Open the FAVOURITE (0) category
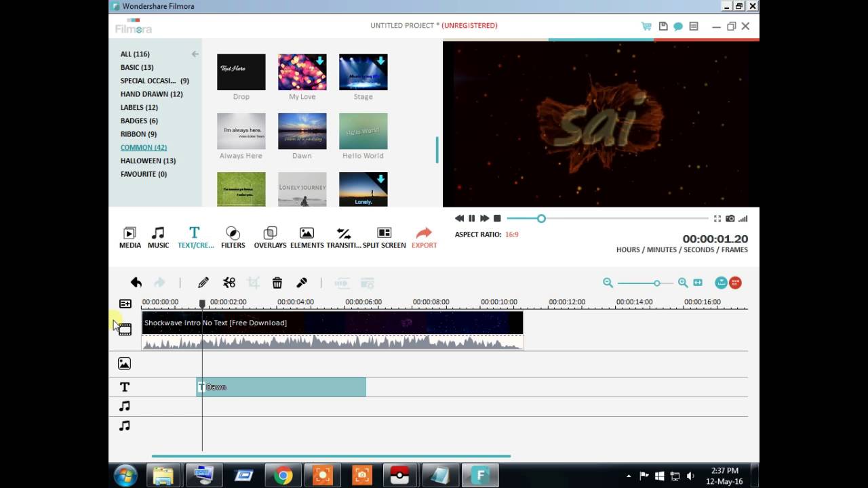 point(144,174)
